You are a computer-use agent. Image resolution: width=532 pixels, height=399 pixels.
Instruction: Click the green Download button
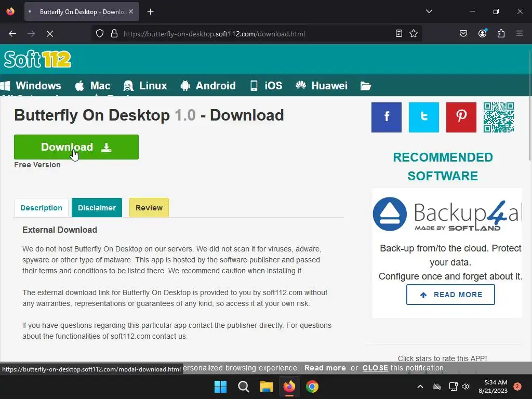click(x=76, y=147)
